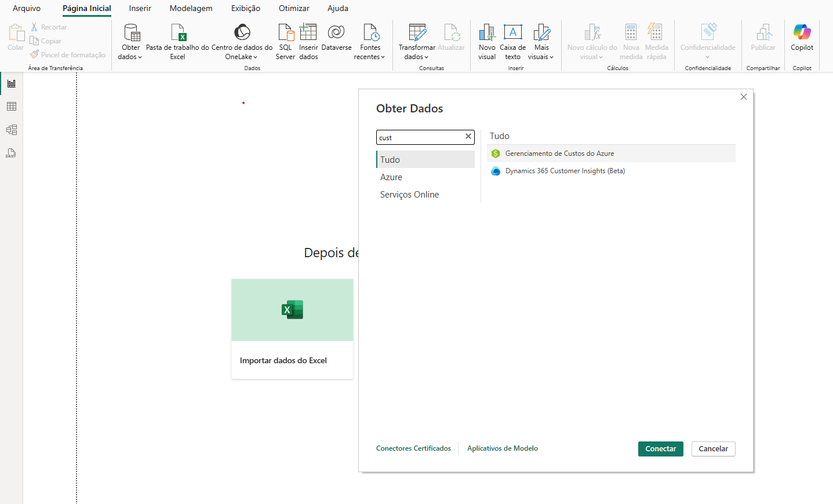Open Confidencialidade settings

[708, 42]
